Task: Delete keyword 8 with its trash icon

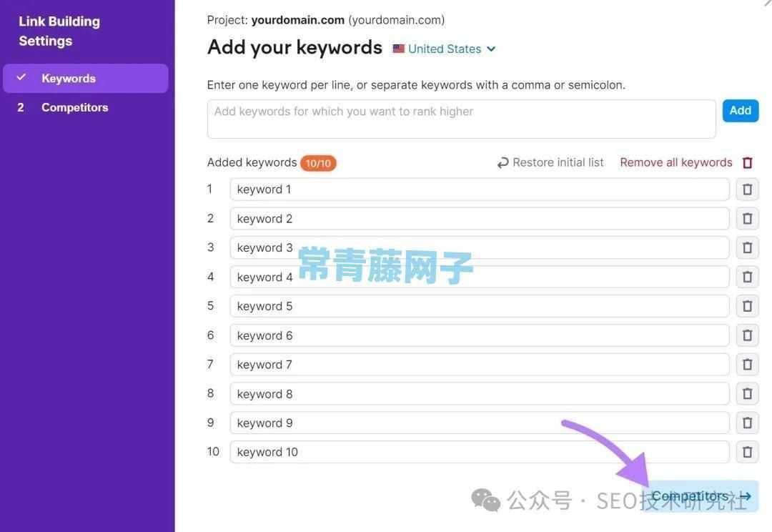Action: [747, 393]
